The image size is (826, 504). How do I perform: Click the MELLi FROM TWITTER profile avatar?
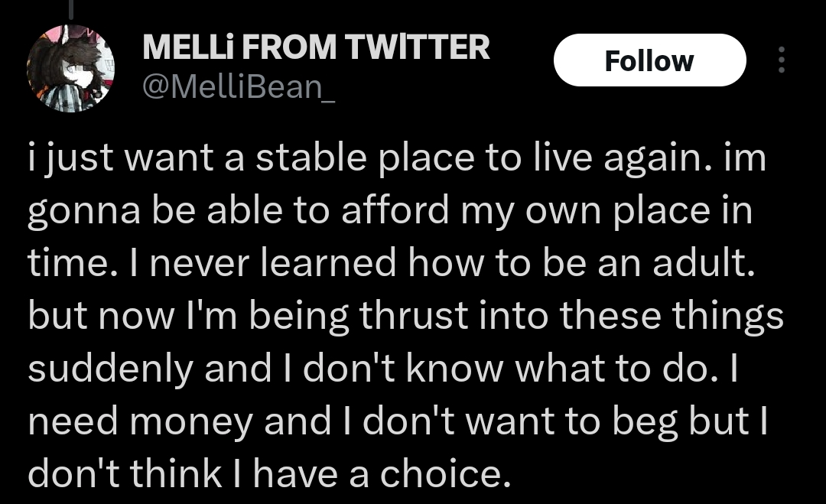[x=71, y=68]
